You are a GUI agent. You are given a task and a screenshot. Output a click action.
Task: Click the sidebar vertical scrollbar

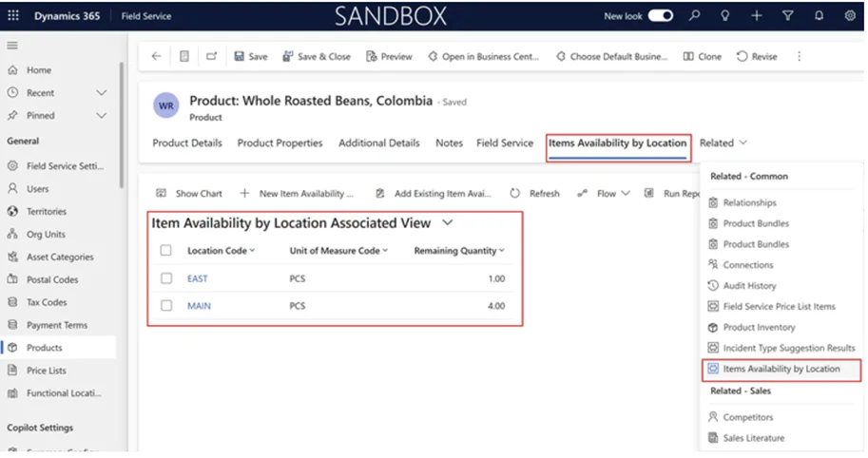tap(121, 125)
